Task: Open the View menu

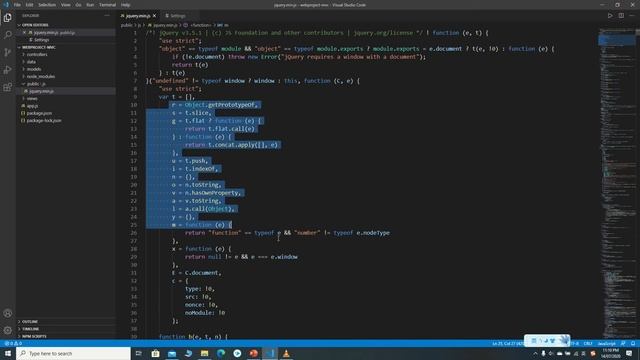Action: (x=65, y=5)
